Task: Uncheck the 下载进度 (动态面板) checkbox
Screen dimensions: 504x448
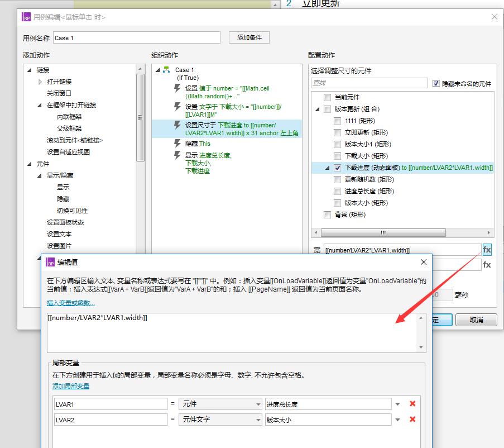Action: 338,168
